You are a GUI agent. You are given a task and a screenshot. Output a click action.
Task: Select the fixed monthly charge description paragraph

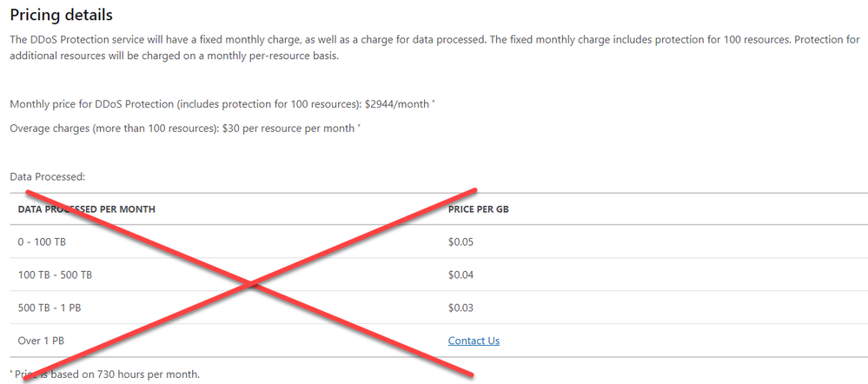tap(435, 48)
